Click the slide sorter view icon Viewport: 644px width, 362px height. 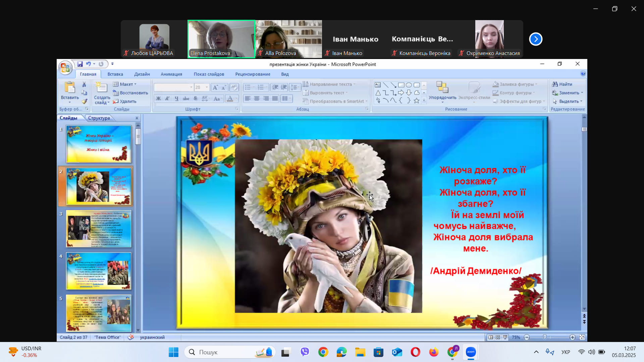[x=498, y=337]
